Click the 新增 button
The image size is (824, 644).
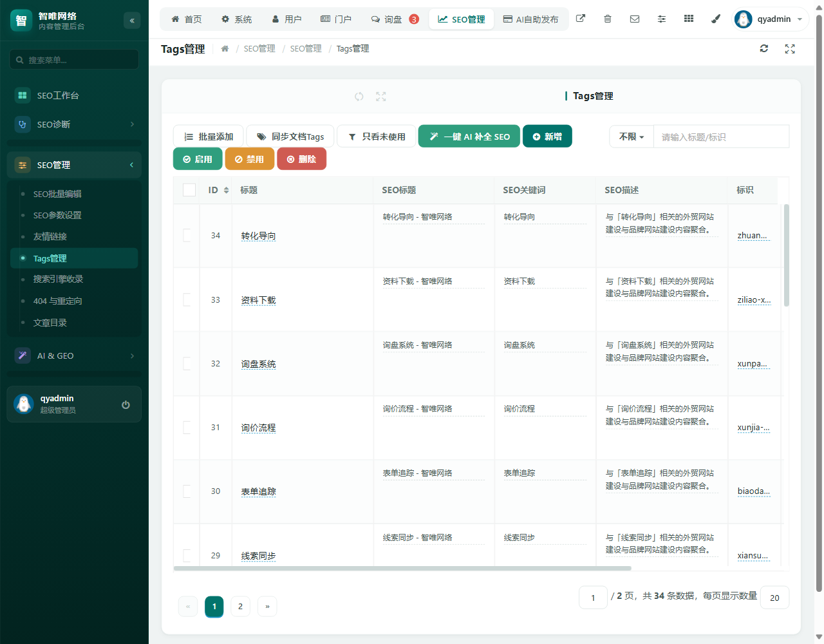pyautogui.click(x=547, y=137)
